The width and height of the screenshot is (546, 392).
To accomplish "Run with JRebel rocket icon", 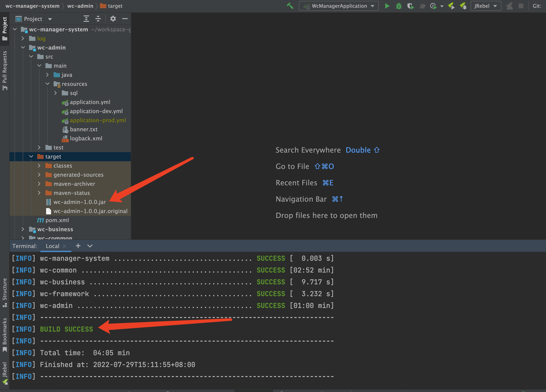I will point(451,6).
